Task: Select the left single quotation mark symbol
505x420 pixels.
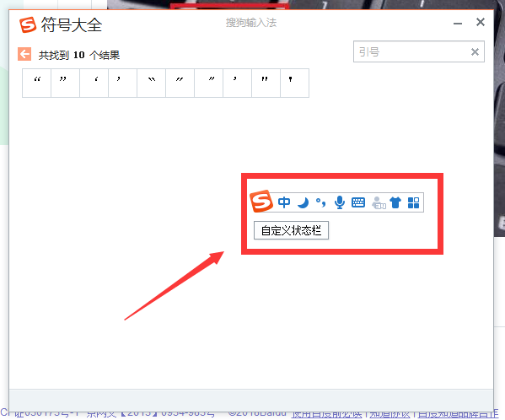Action: pyautogui.click(x=94, y=83)
